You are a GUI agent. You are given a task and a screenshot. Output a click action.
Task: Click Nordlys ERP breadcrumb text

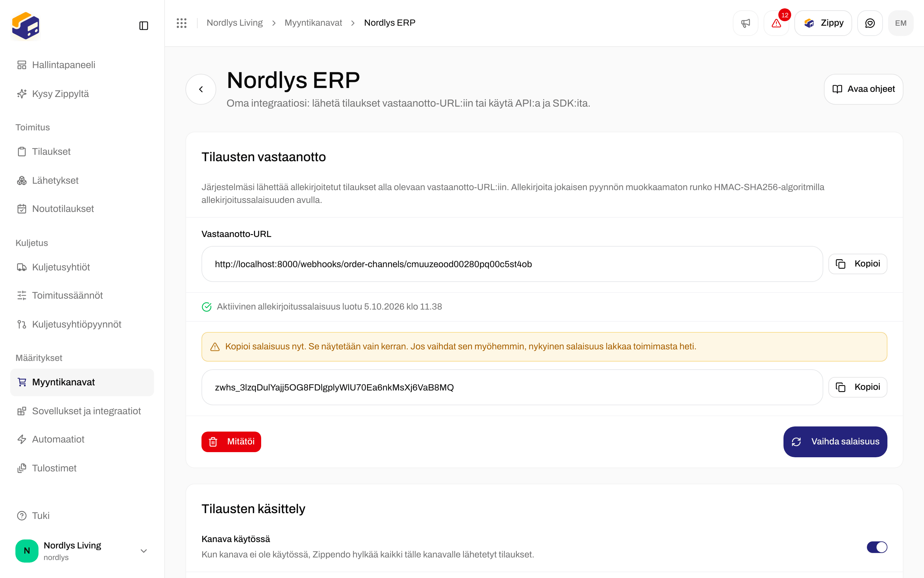click(x=389, y=23)
